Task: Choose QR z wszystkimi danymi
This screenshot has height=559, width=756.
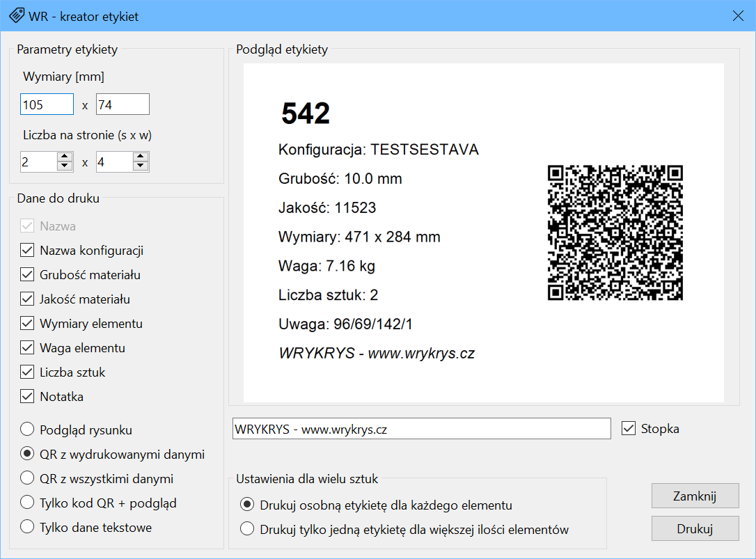Action: (27, 479)
